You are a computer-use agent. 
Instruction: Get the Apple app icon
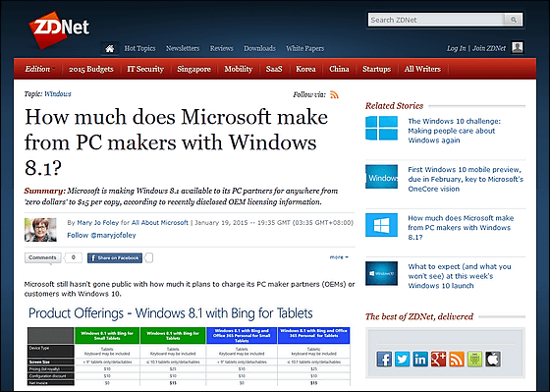point(493,359)
